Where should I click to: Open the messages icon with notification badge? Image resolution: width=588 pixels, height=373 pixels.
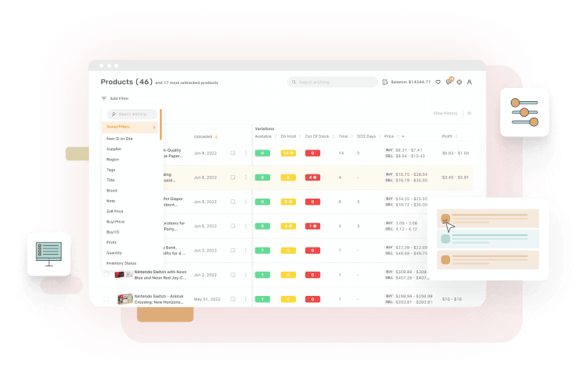(449, 82)
